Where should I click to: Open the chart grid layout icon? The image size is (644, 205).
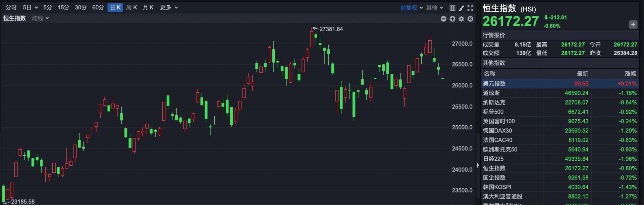click(x=452, y=8)
